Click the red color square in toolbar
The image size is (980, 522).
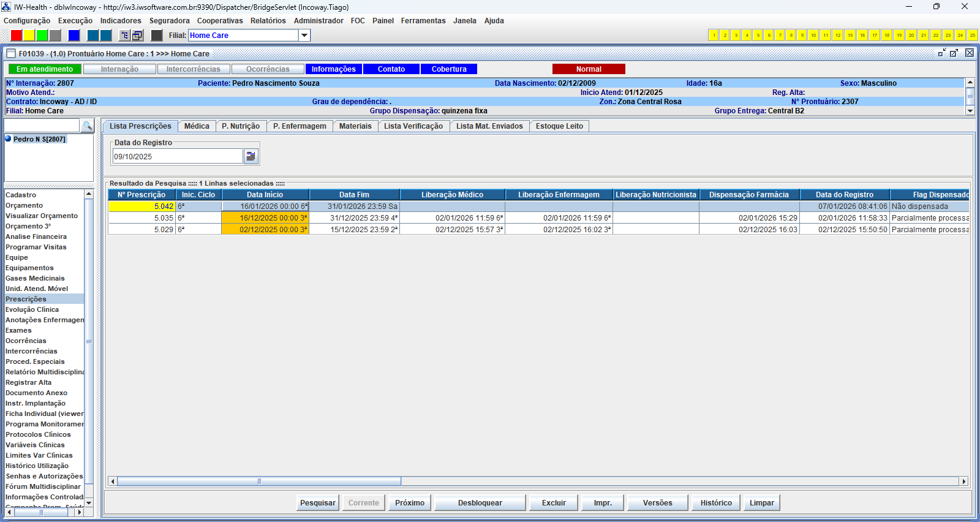pos(17,36)
